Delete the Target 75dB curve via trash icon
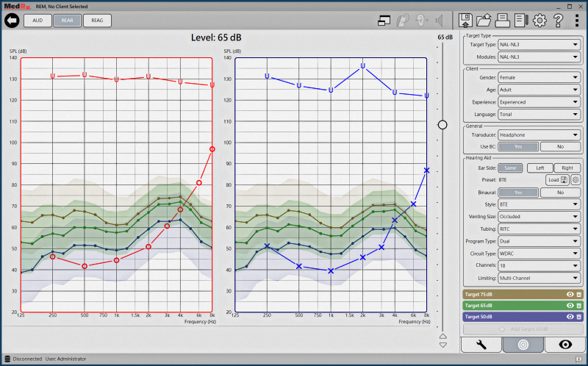Image resolution: width=588 pixels, height=366 pixels. pyautogui.click(x=578, y=294)
